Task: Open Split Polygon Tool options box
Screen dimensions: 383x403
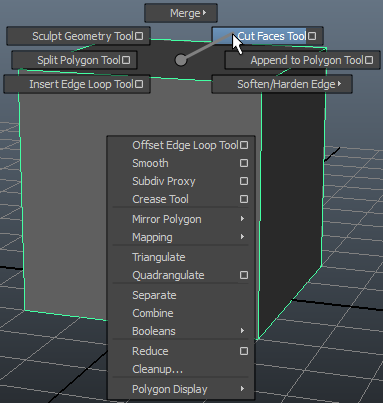Action: [x=126, y=60]
